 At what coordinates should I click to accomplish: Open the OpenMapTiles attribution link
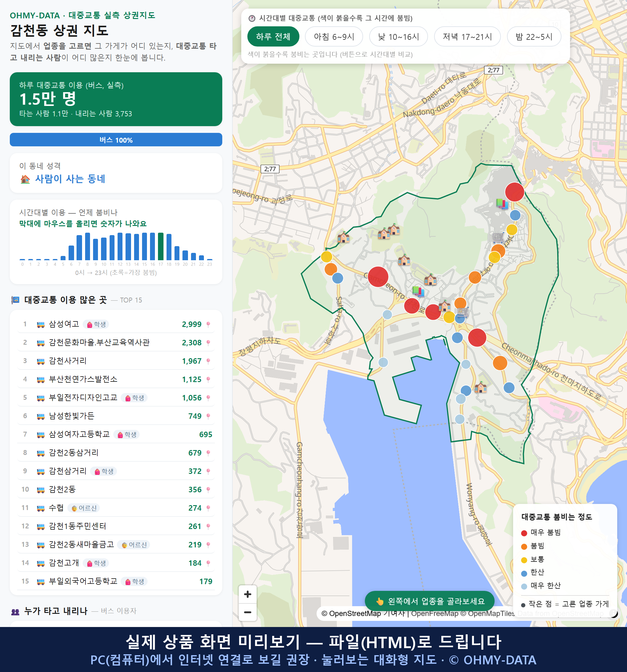click(488, 614)
